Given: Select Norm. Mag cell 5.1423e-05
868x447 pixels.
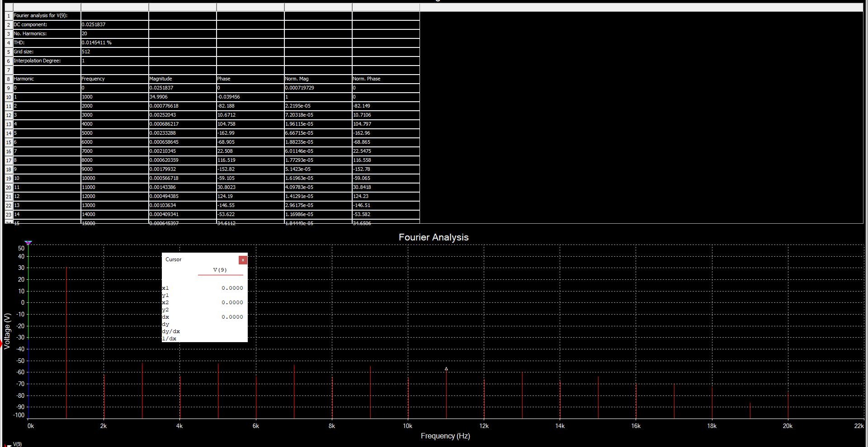Looking at the screenshot, I should 318,169.
